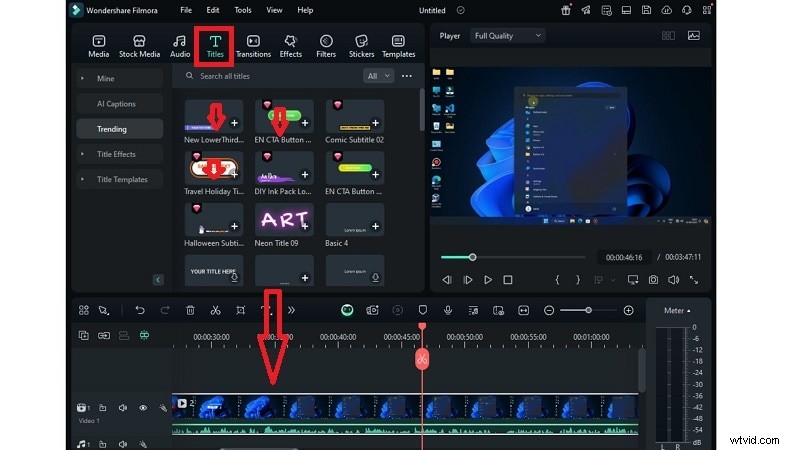Select the Crop tool

240,310
